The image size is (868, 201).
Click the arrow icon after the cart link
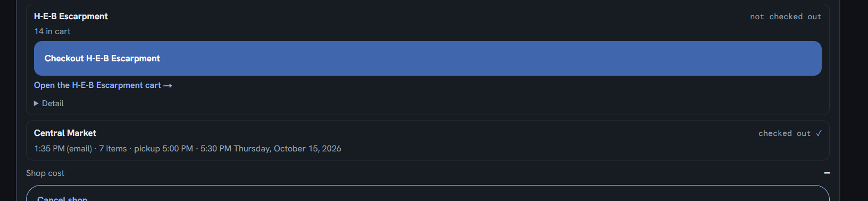[168, 86]
